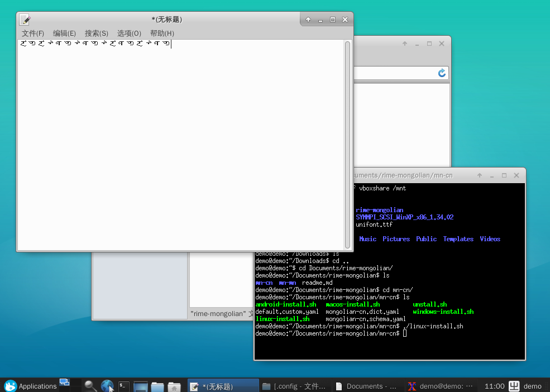Screen dimensions: 550x392
Task: Click the 11:00 clock in the panel
Action: click(494, 386)
